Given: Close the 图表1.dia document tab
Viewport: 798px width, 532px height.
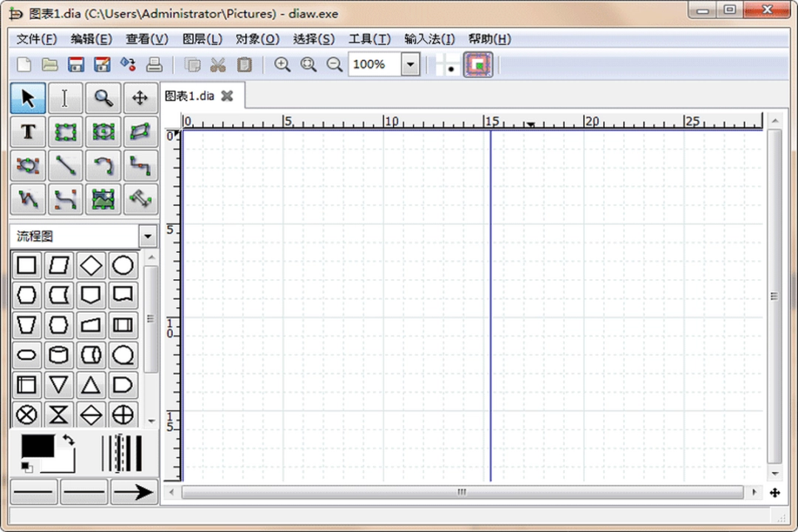Looking at the screenshot, I should pos(227,96).
